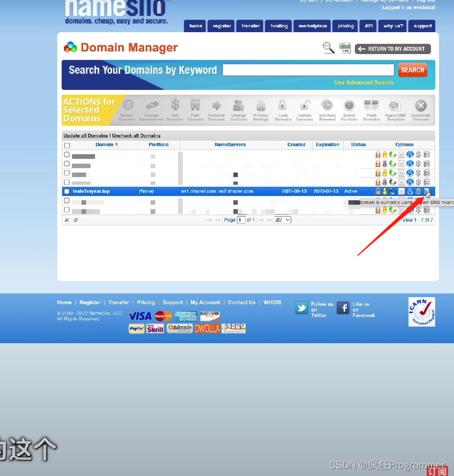454x476 pixels.
Task: Export domains with the CSV icon
Action: (344, 48)
